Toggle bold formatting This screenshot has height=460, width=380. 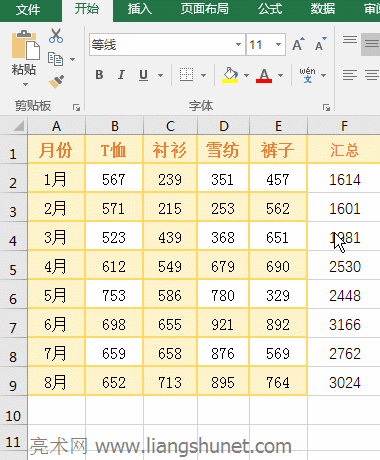click(x=99, y=75)
